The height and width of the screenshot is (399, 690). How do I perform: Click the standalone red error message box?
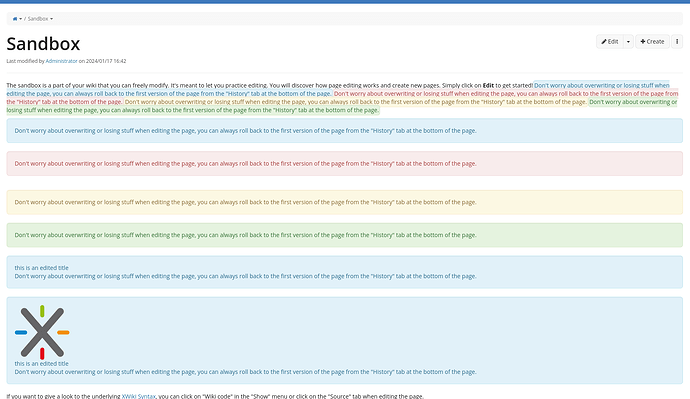coord(345,164)
